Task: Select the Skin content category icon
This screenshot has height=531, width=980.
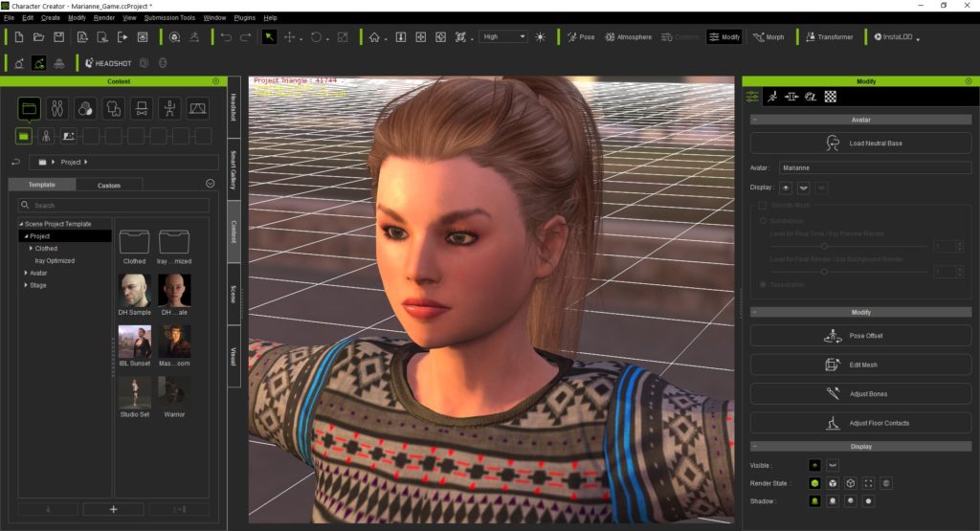Action: click(85, 109)
